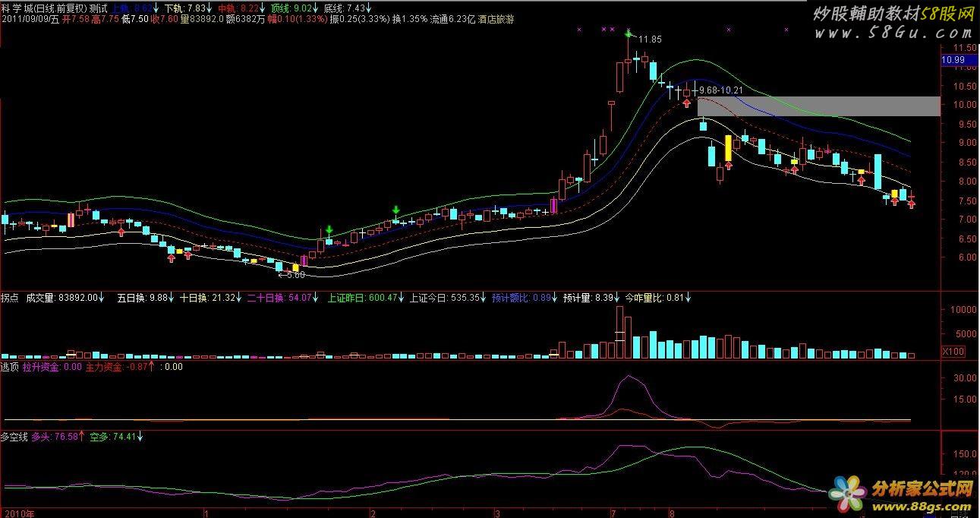Screen dimensions: 980x518
Task: Click the date 2011/09/09/五
Action: coord(29,19)
